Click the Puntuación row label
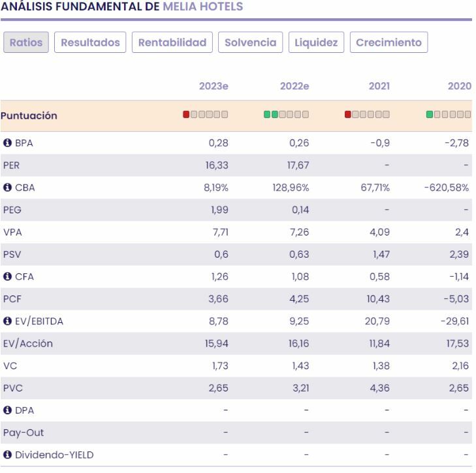Screen dimensions: 476x473 (x=29, y=116)
